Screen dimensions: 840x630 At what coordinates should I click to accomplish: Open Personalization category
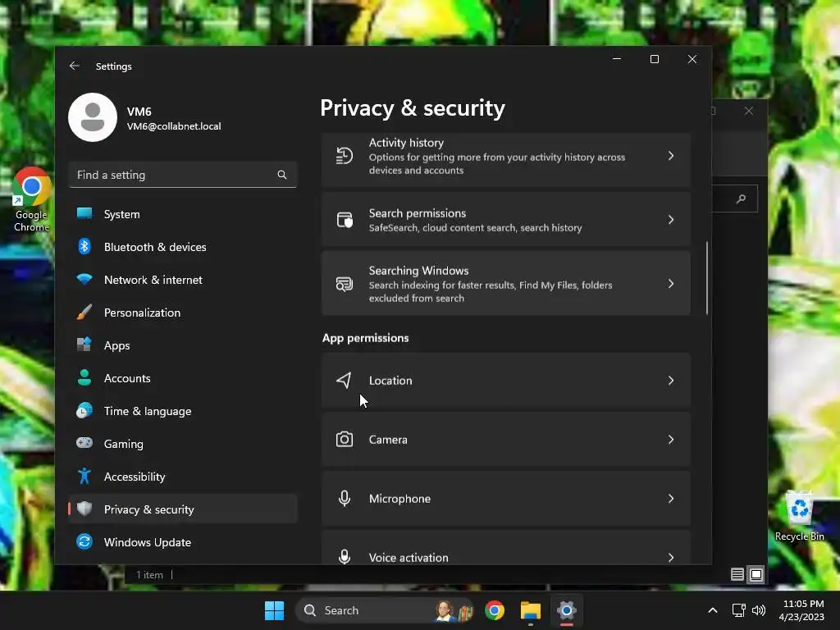click(183, 313)
